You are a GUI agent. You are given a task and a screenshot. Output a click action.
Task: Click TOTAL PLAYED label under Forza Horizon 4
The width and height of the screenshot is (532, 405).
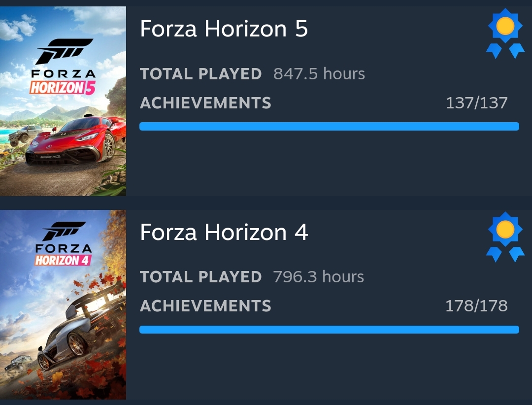(200, 277)
